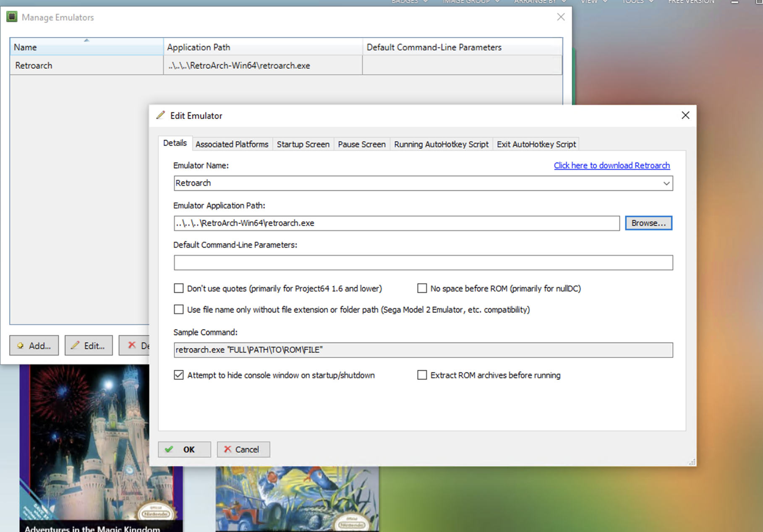Select the Retroarch row in emulator list

click(286, 65)
